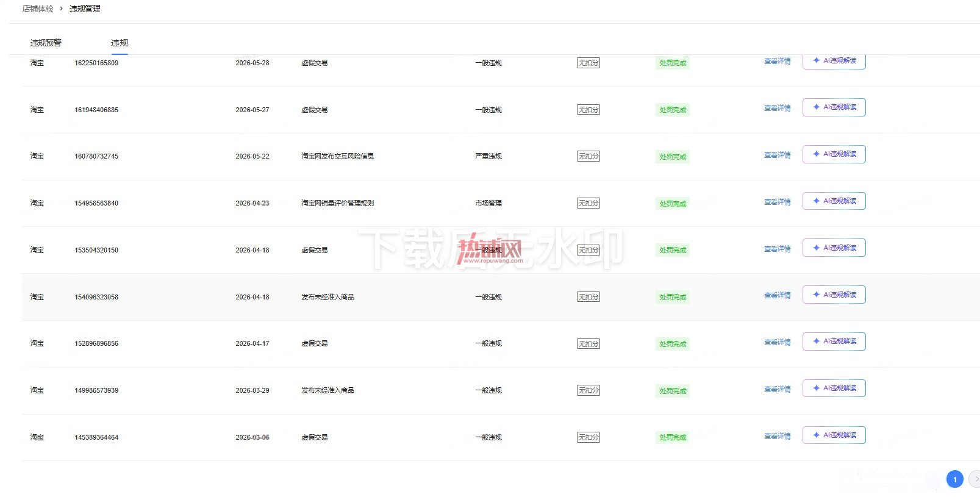Click AI违规解读 sparkle icon for 152896896856
Screen dimensions: 980x497
816,341
